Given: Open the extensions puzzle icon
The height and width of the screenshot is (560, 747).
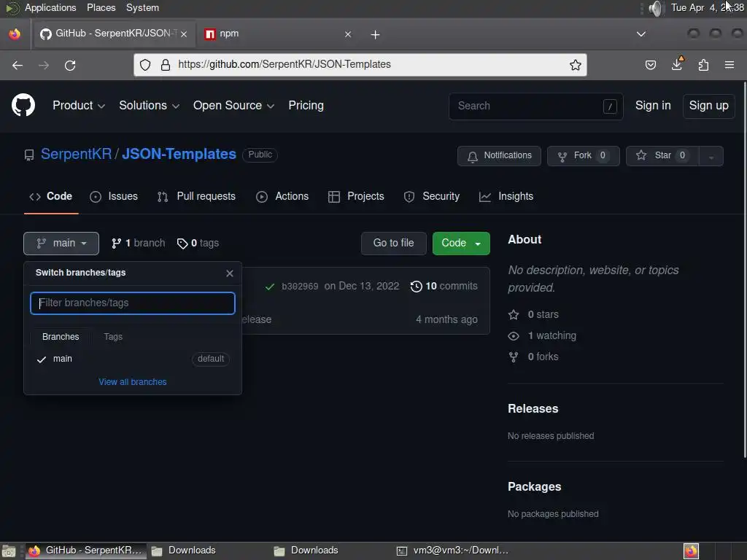Looking at the screenshot, I should coord(703,65).
